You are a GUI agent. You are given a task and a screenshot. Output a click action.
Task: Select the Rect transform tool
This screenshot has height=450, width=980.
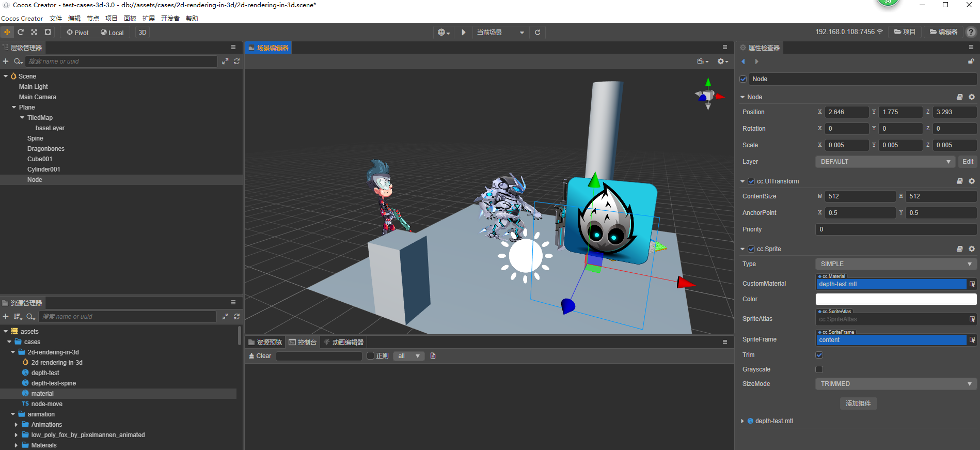tap(48, 32)
